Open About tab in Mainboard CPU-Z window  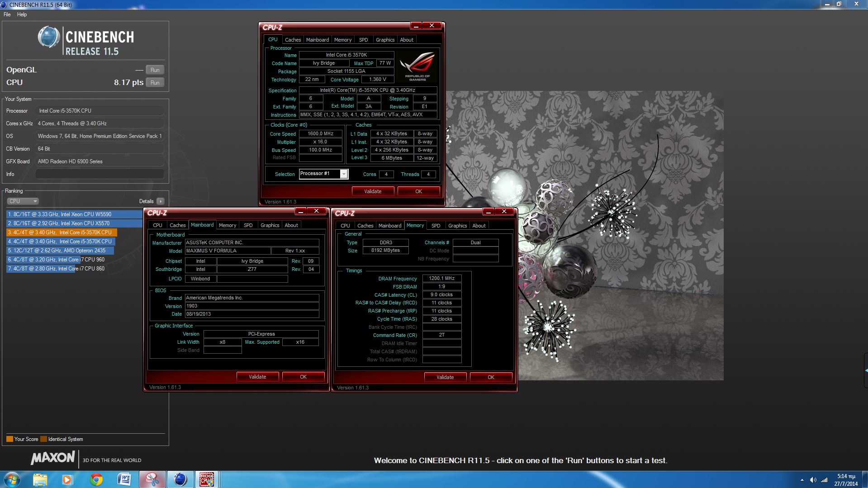coord(291,225)
